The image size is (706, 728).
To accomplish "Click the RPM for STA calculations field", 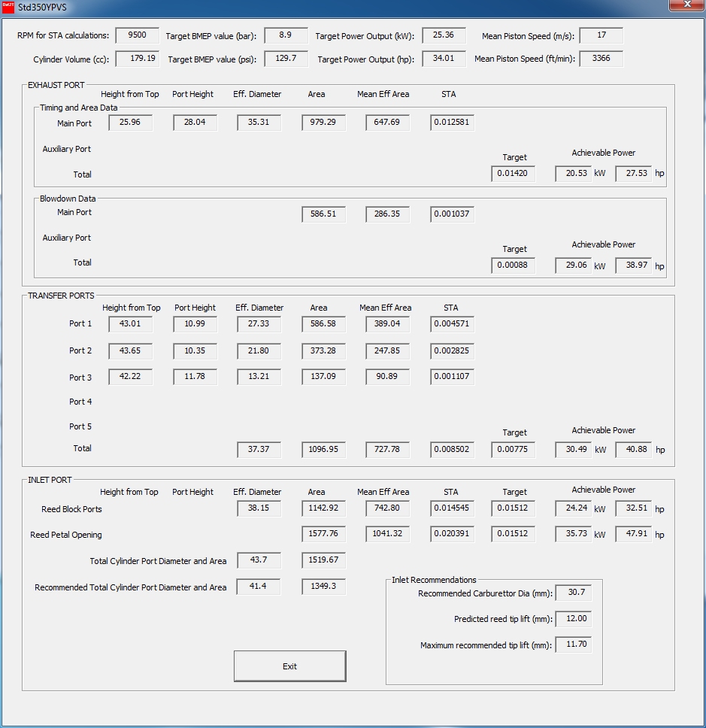I will (137, 35).
